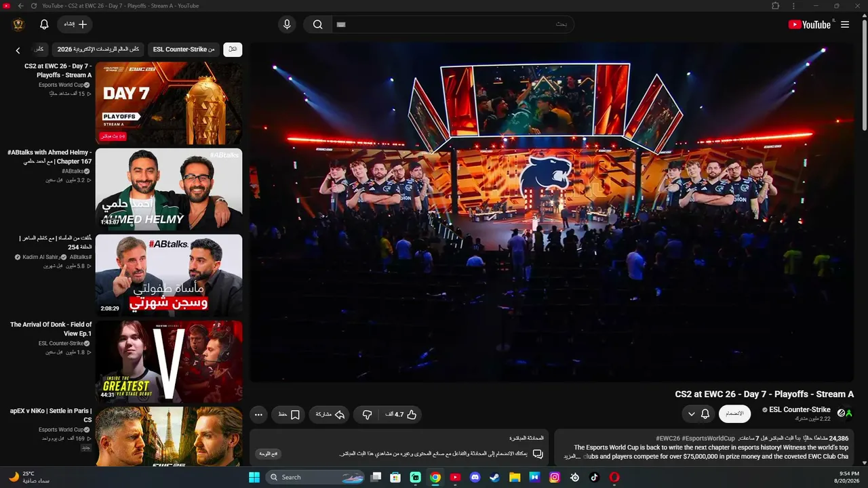Open ABtalks Ahmed Helmy video thumbnail
This screenshot has width=868, height=488.
[x=169, y=189]
